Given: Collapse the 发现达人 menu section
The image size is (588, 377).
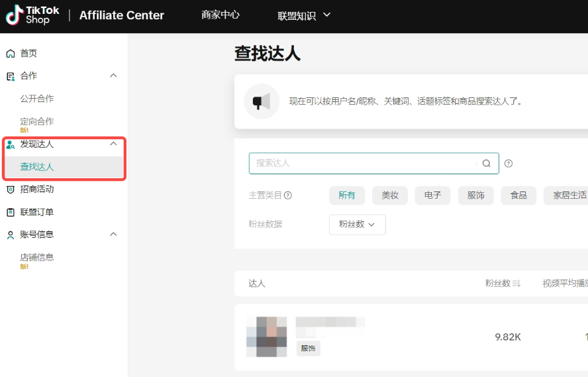Looking at the screenshot, I should pos(113,144).
